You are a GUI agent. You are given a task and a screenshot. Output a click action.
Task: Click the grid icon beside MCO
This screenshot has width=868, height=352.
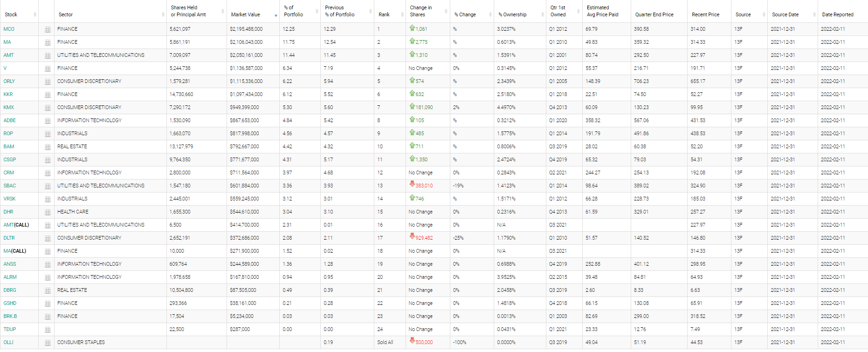48,29
